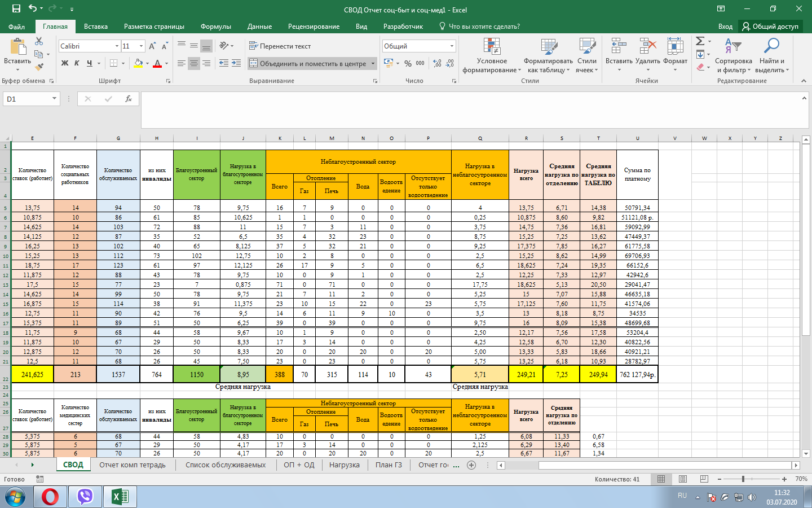This screenshot has width=812, height=508.
Task: Adjust the zoom slider handle
Action: 743,479
